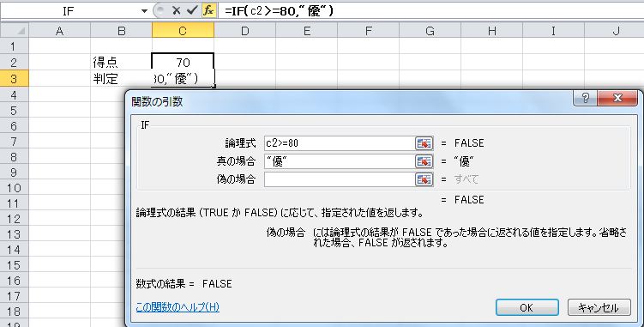Select row 1 header

click(15, 46)
